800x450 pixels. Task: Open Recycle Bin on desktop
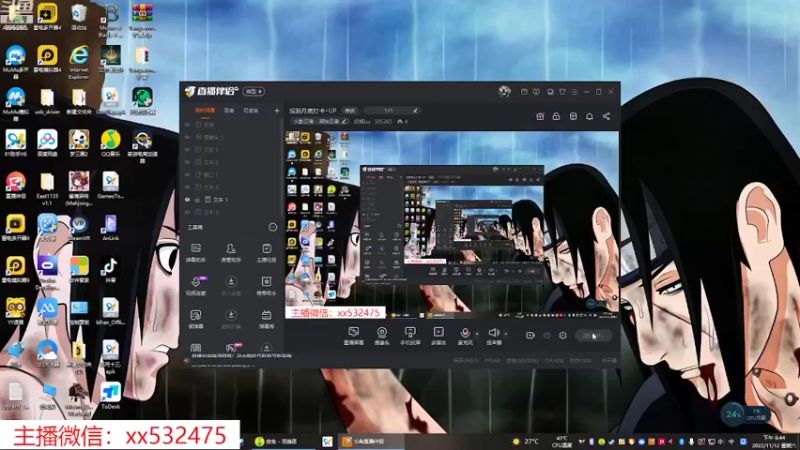tap(79, 17)
